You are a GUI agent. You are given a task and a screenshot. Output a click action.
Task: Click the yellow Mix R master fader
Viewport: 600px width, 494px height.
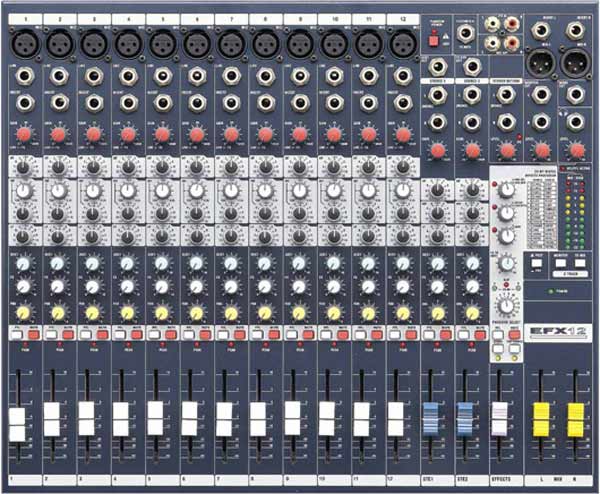coord(575,420)
